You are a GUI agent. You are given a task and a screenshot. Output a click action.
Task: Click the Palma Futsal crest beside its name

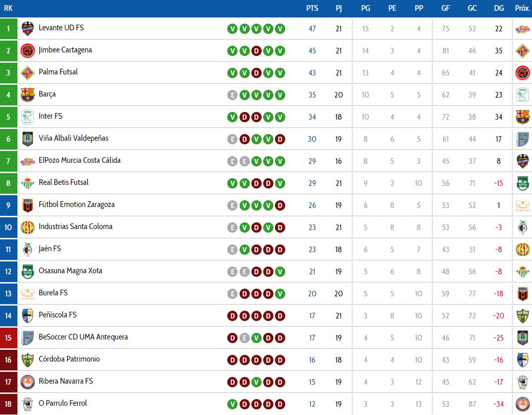[x=28, y=72]
